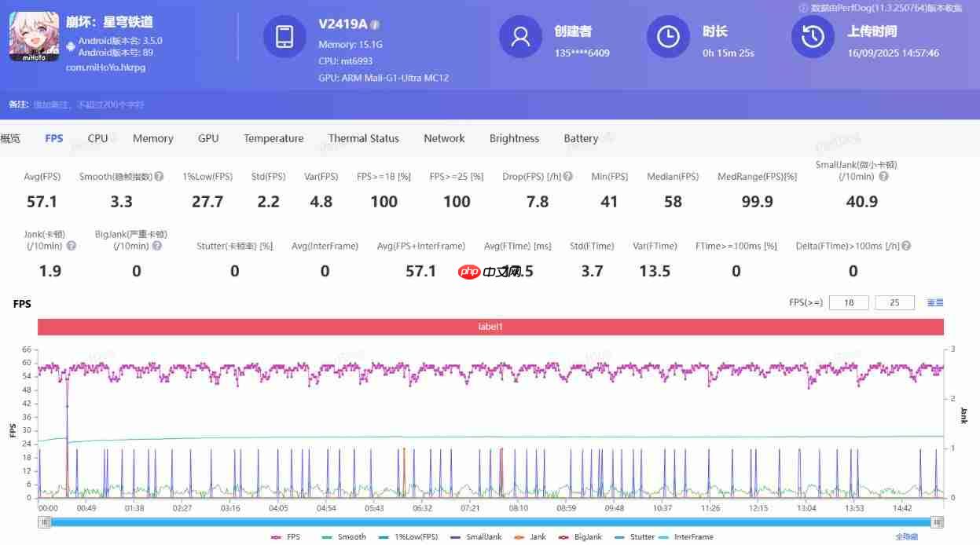Click the phone device icon near V2419A
Viewport: 980px width, 545px height.
[x=284, y=36]
